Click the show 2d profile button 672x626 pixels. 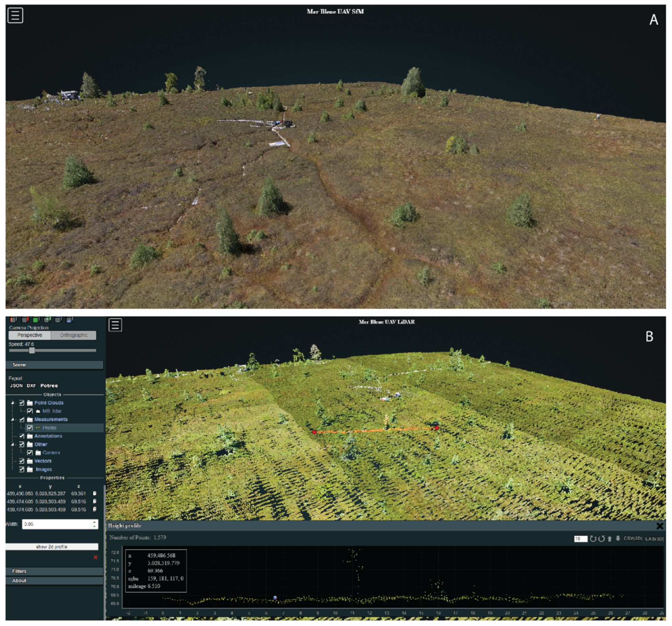[x=52, y=547]
